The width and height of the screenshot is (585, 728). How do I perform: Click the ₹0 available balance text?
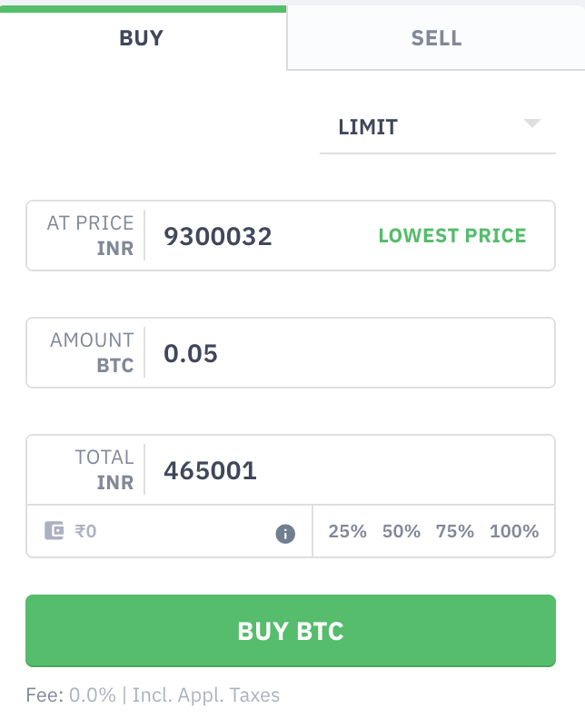[86, 533]
